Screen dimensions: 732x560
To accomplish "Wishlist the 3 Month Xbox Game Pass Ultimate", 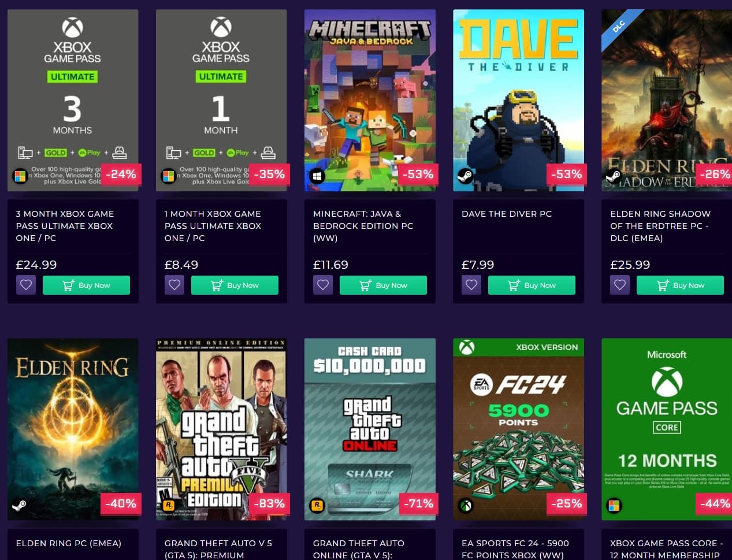I will coord(26,285).
